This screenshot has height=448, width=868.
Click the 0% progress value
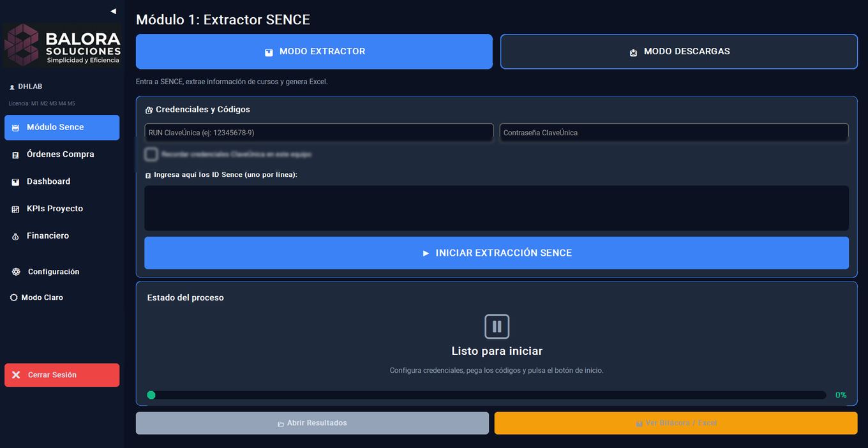click(841, 395)
